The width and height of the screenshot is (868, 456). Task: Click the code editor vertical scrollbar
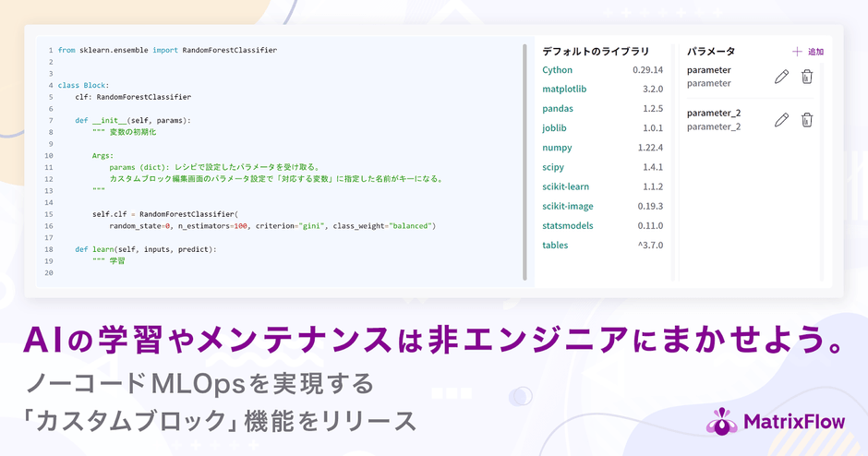524,162
